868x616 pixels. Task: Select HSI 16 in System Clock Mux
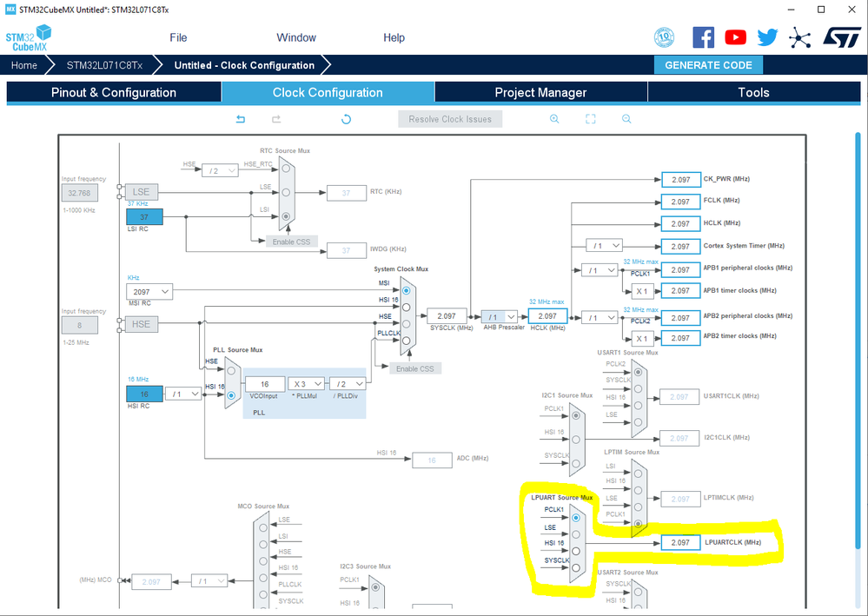tap(407, 308)
